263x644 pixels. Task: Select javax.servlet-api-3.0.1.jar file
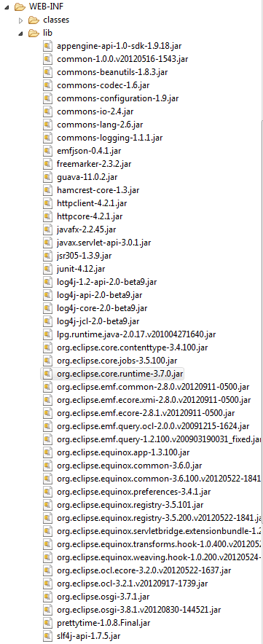[104, 243]
